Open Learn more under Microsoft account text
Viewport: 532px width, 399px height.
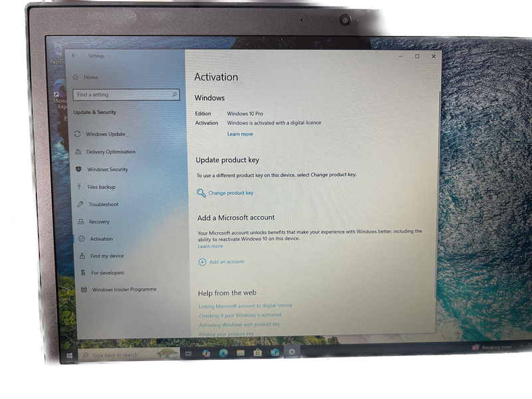click(210, 246)
